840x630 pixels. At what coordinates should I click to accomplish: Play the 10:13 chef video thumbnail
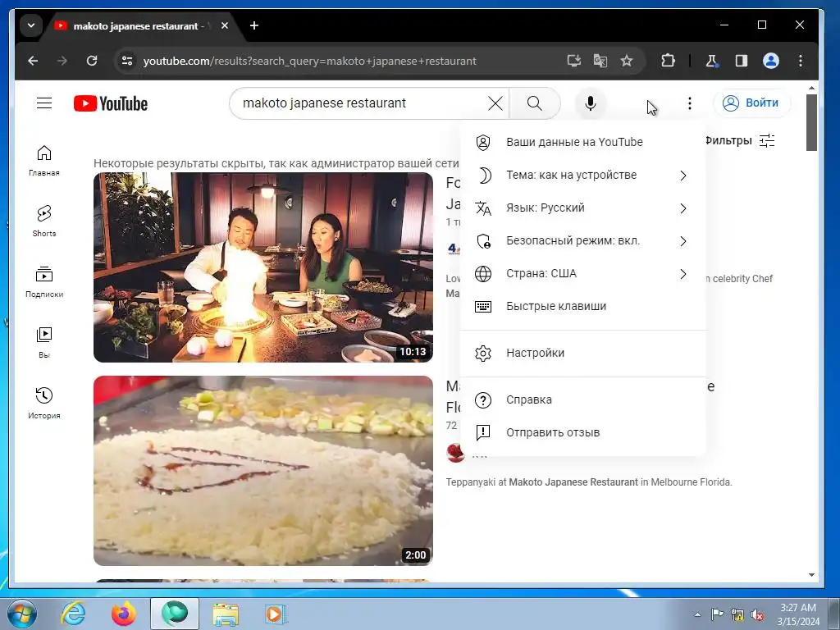[x=263, y=267]
